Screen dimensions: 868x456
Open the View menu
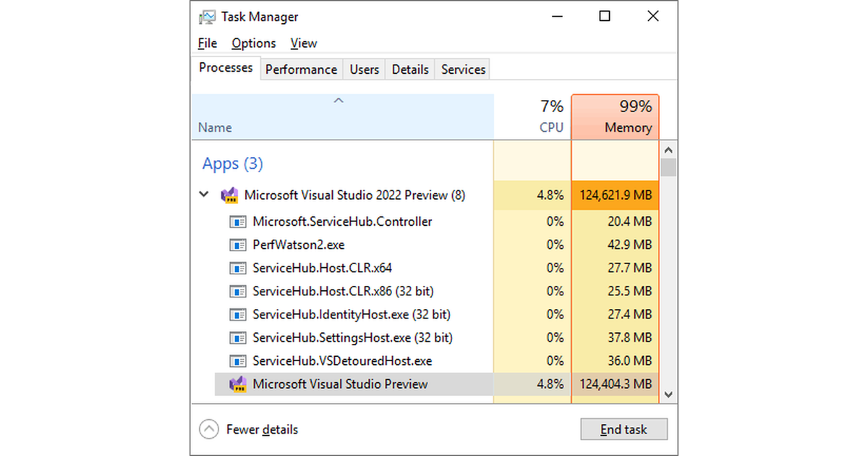coord(304,43)
